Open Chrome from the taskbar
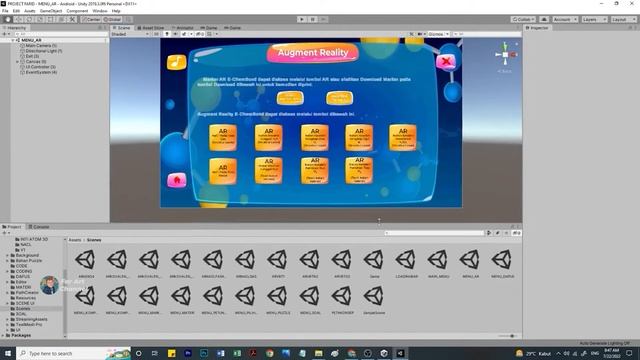The width and height of the screenshot is (640, 360). (269, 353)
